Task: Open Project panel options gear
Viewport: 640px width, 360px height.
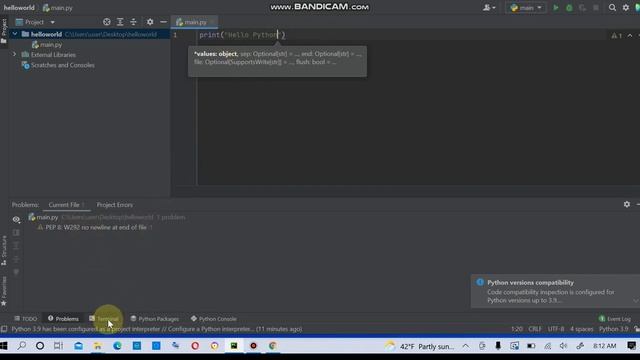Action: click(150, 22)
